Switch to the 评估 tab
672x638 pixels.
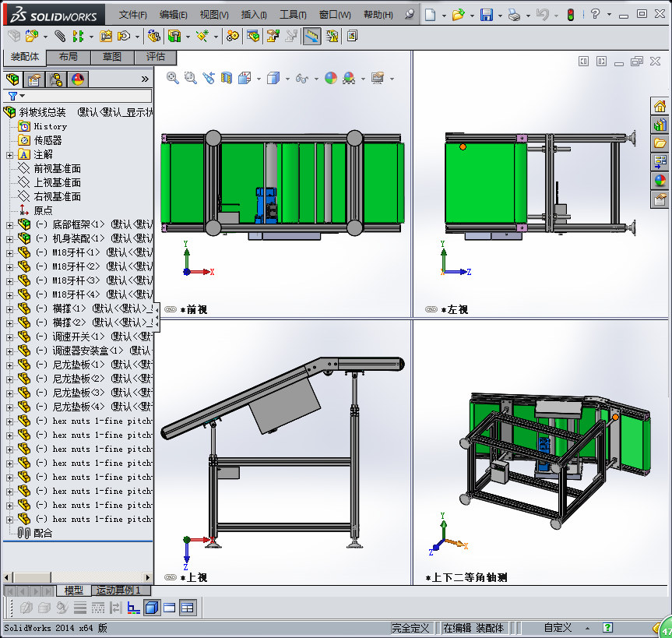click(156, 57)
